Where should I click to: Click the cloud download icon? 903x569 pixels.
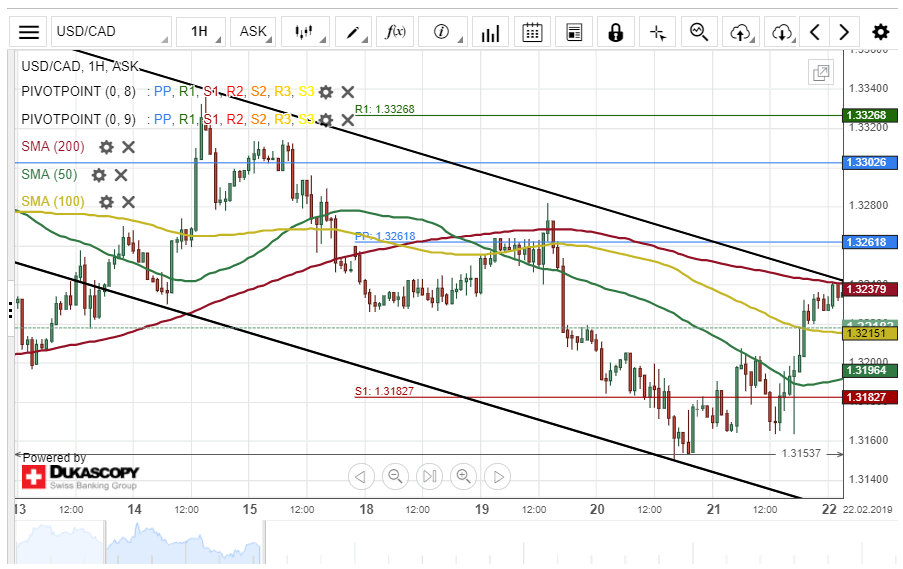click(x=781, y=32)
